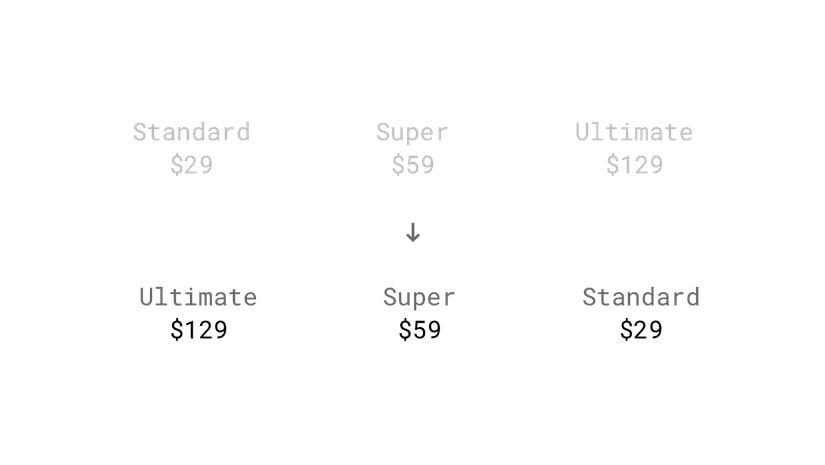Select the faded Super plan label
Image resolution: width=825 pixels, height=465 pixels.
pyautogui.click(x=412, y=132)
